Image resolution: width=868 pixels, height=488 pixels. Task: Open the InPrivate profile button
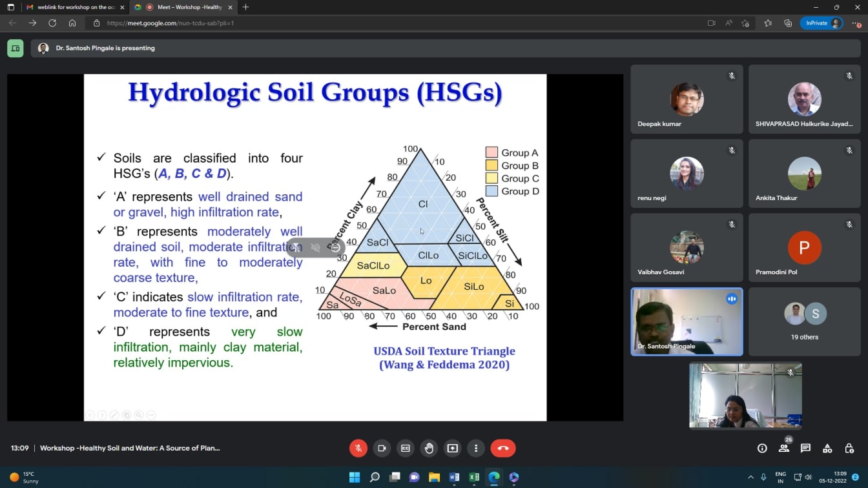822,23
